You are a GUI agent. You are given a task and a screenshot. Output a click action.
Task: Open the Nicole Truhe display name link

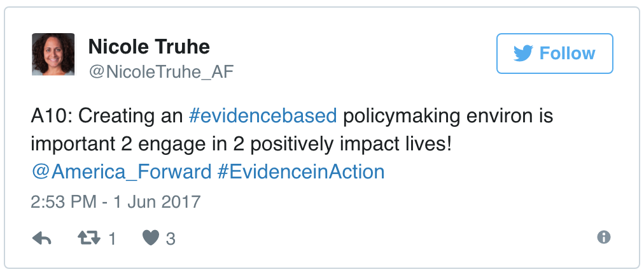coord(148,47)
